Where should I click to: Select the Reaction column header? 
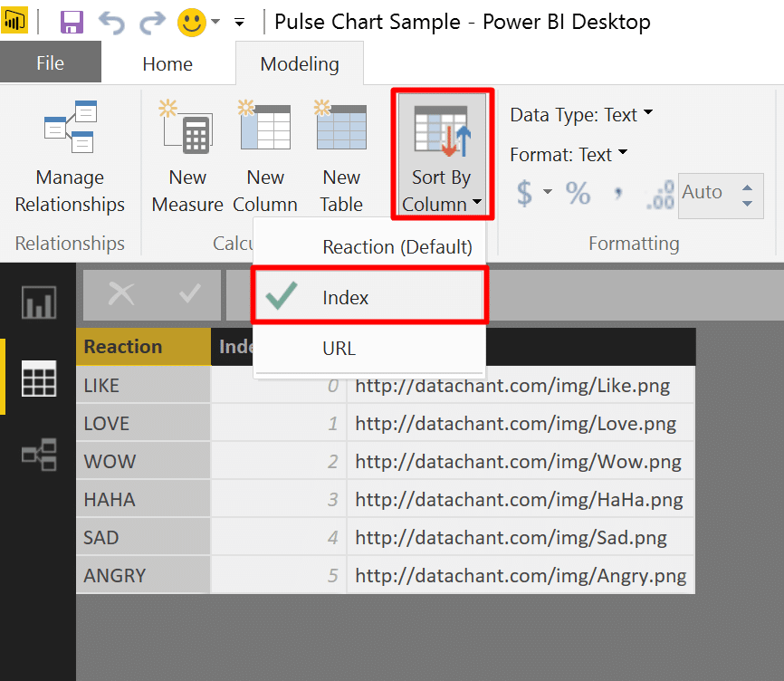tap(144, 347)
